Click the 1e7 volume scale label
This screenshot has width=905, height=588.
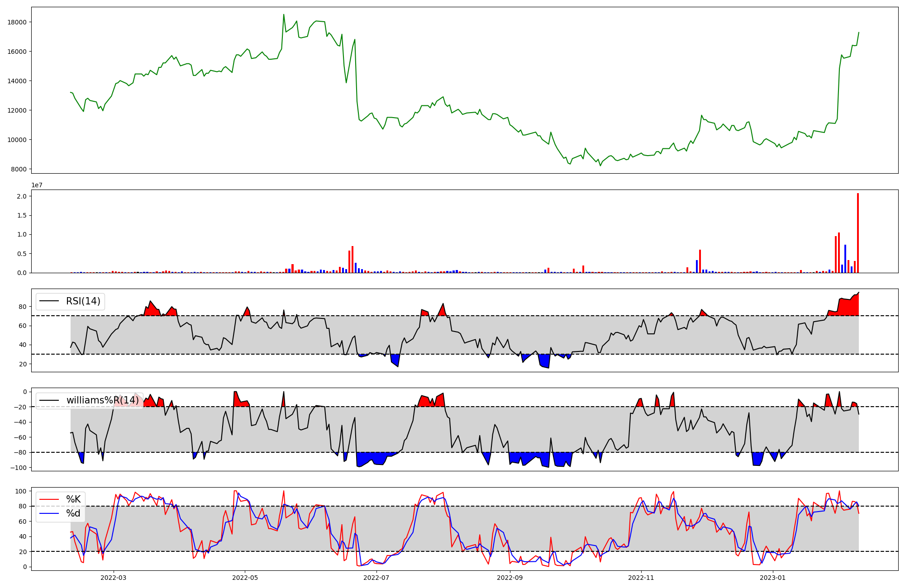[37, 185]
